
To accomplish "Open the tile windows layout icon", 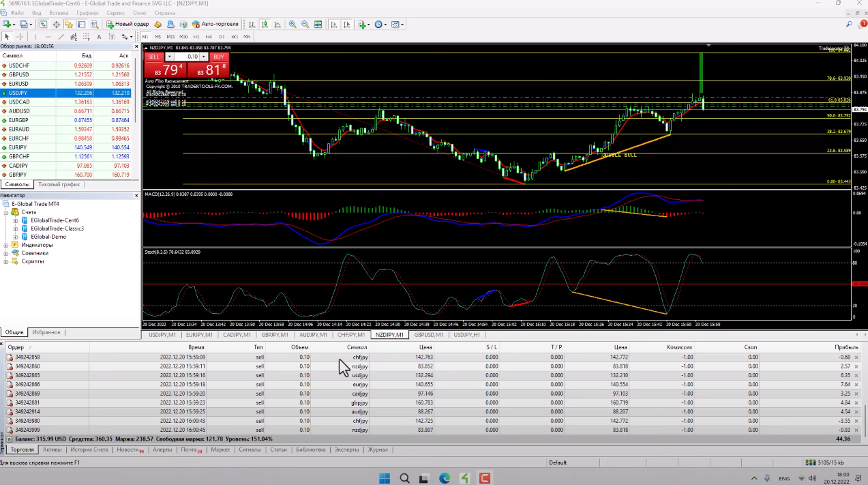I will pyautogui.click(x=318, y=24).
